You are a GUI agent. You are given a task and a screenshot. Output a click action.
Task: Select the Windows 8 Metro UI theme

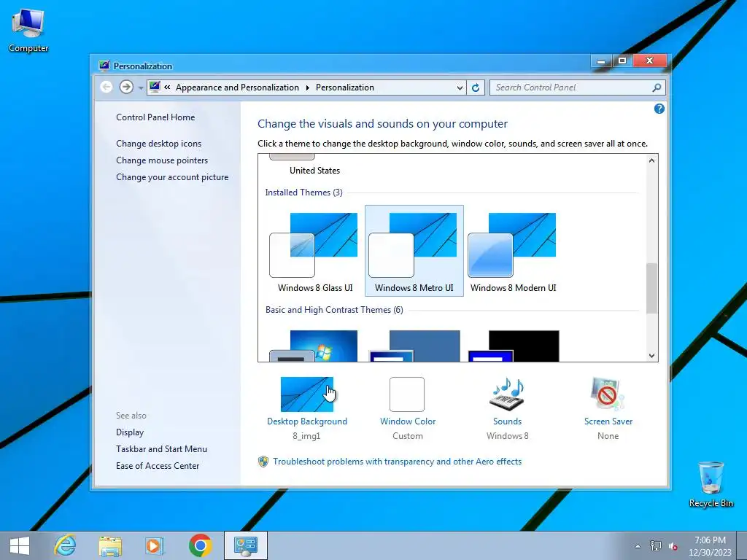click(414, 251)
